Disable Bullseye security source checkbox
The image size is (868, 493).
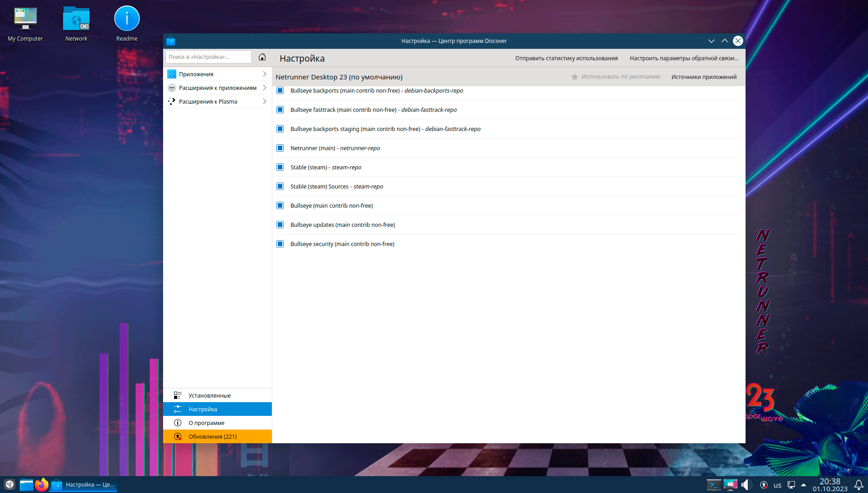[x=280, y=244]
